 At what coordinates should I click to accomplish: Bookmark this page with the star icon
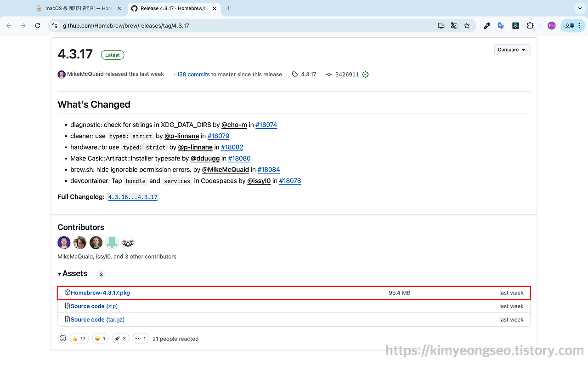[467, 26]
